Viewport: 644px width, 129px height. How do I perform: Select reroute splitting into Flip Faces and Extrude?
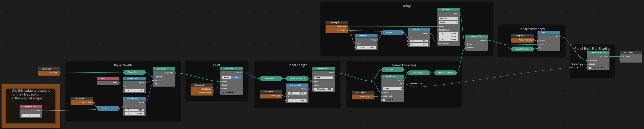click(x=372, y=81)
